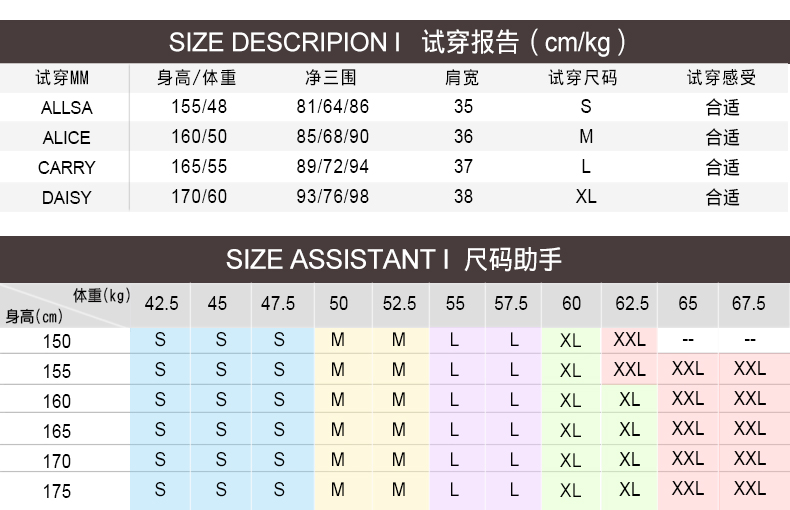Click the 42.5 kg weight column header
790x510 pixels.
[x=161, y=303]
